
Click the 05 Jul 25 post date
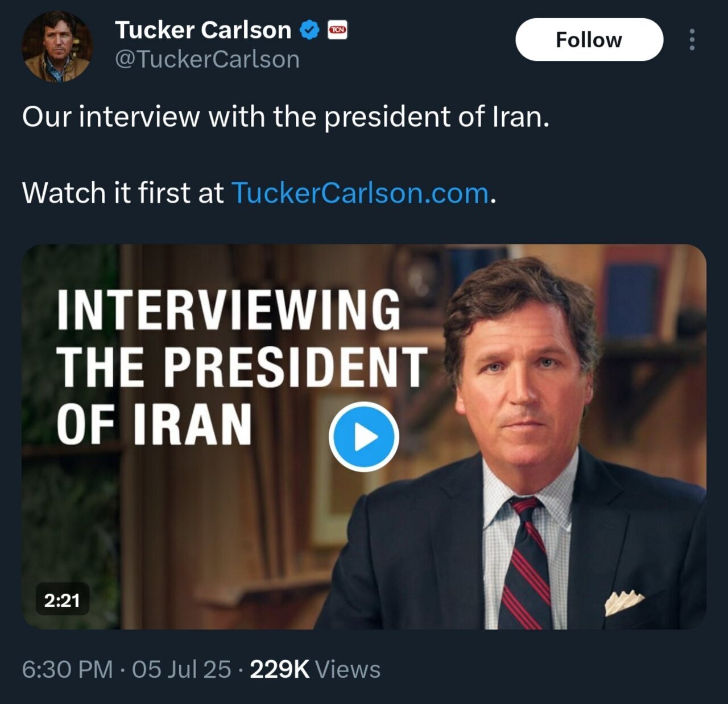coord(181,669)
